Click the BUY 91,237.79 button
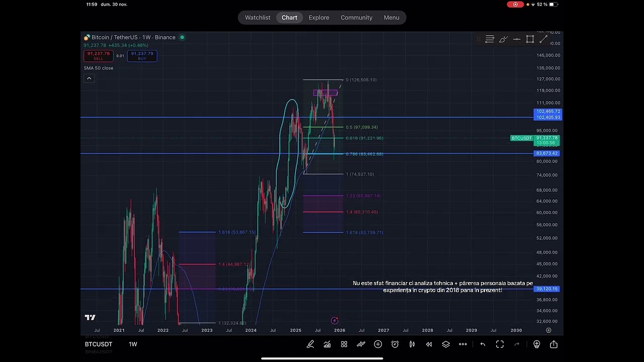 pos(142,56)
